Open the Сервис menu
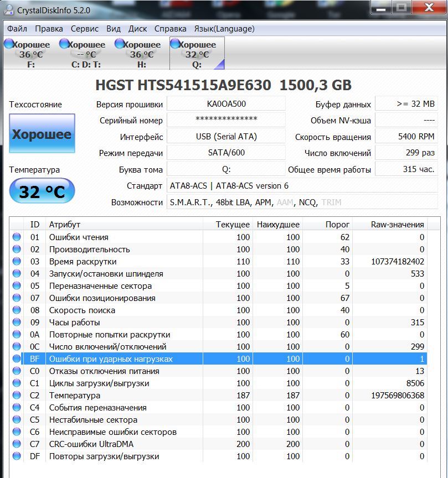Screen dimensions: 448x478 click(x=85, y=29)
